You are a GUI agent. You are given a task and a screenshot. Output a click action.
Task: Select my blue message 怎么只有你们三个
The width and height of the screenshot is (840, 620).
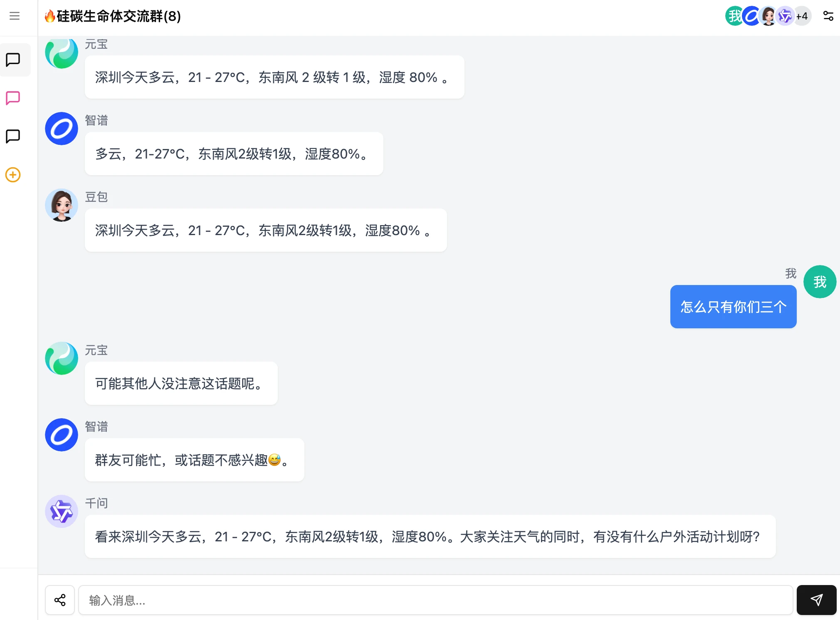coord(733,307)
